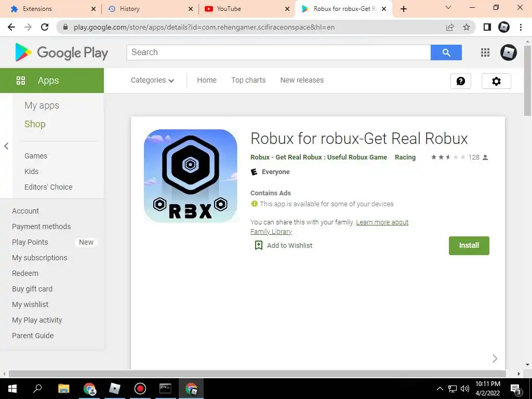
Task: Open Learn more about Family Library link
Action: point(329,227)
